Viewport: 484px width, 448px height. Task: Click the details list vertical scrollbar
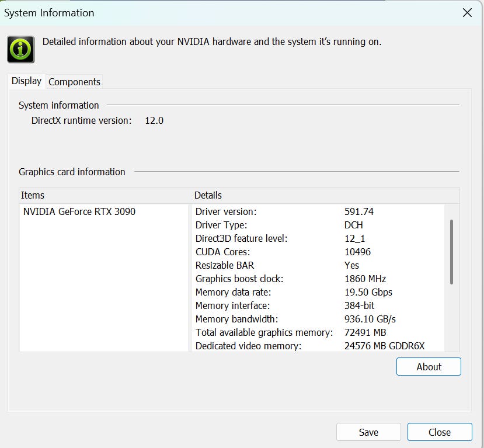(451, 252)
